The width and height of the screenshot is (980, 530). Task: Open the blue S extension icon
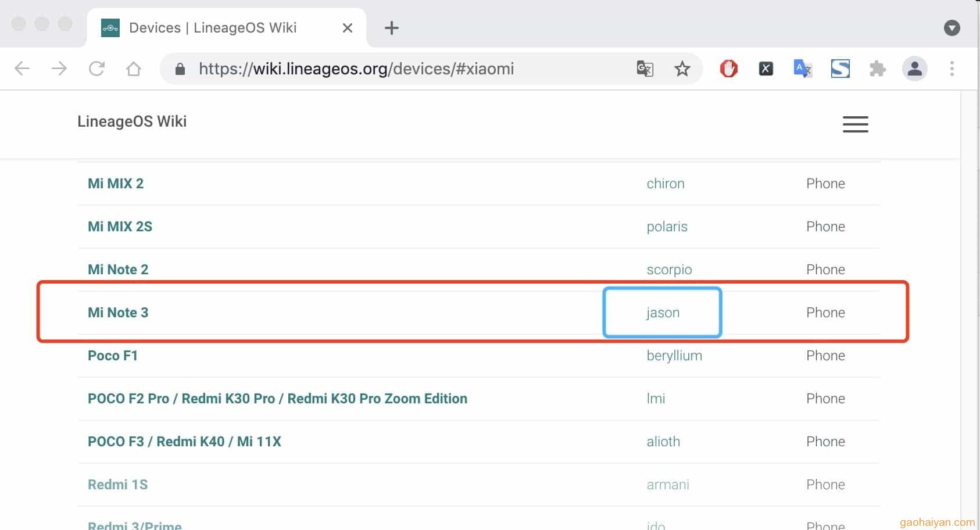pyautogui.click(x=840, y=69)
